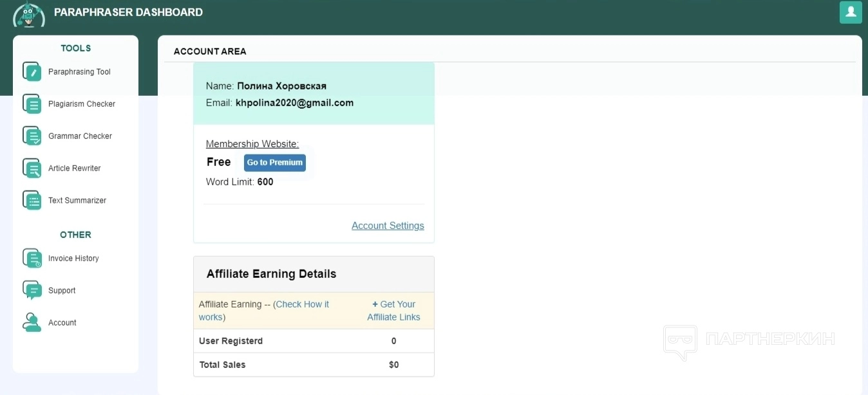Click the Account person icon in sidebar

click(x=32, y=322)
